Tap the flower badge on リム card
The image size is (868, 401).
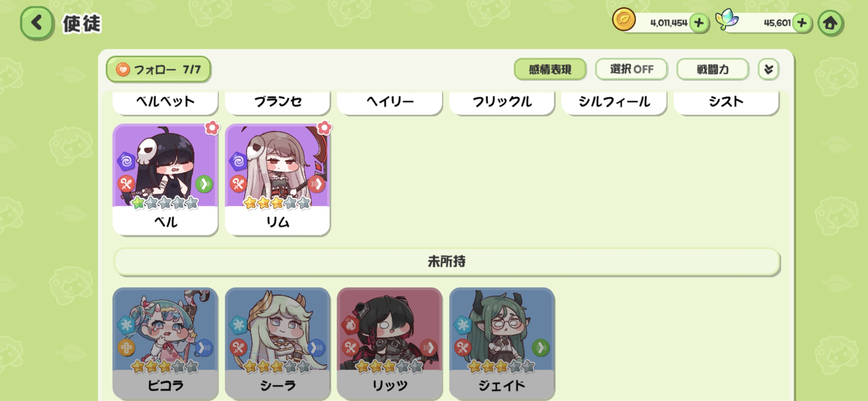[324, 128]
